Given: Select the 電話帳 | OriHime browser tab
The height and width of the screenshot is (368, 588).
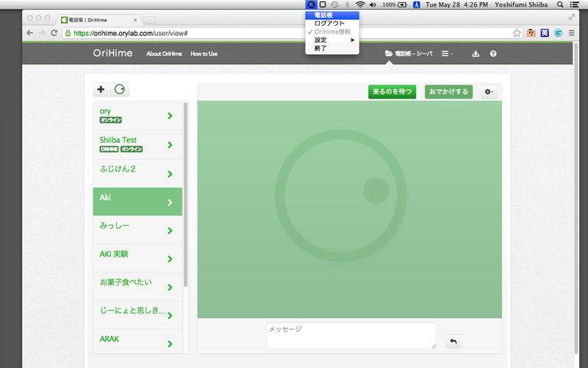Looking at the screenshot, I should click(x=98, y=20).
